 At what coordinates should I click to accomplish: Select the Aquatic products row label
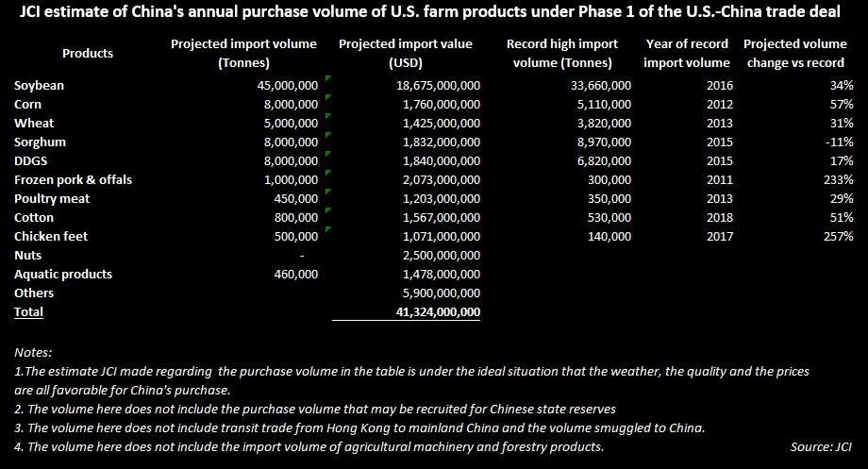(x=63, y=274)
